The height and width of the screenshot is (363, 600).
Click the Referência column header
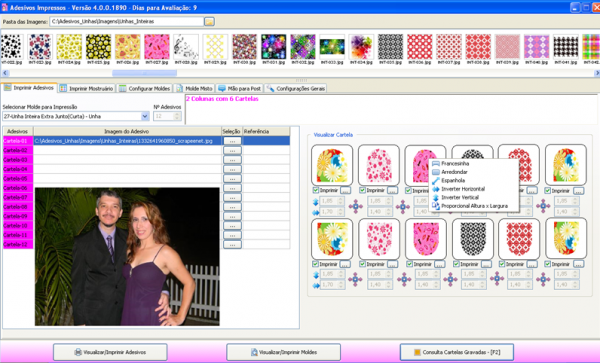[266, 131]
